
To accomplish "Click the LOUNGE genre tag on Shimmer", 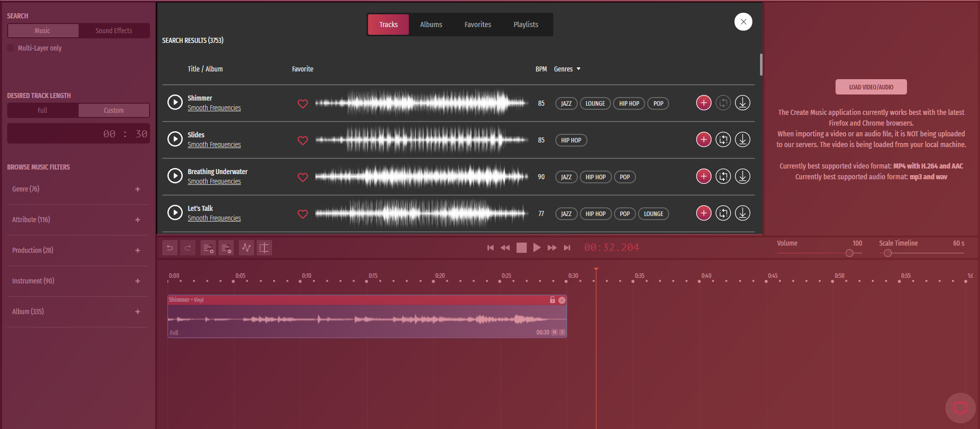I will click(595, 104).
